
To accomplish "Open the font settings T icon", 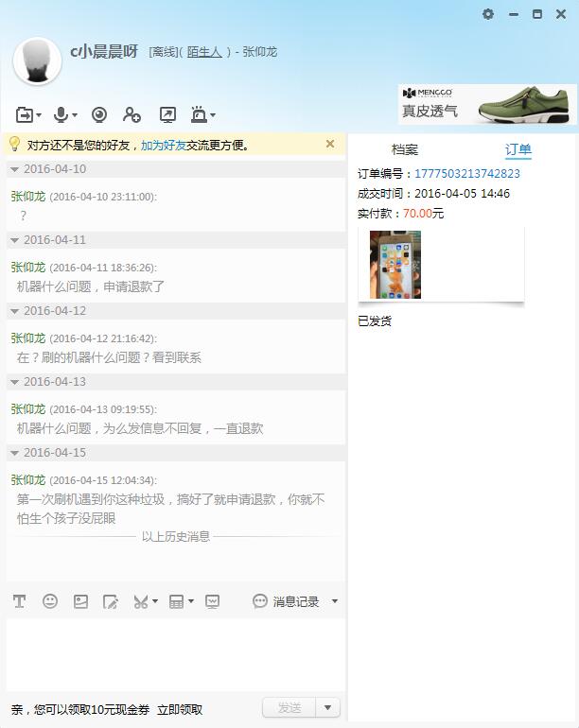I will [19, 601].
